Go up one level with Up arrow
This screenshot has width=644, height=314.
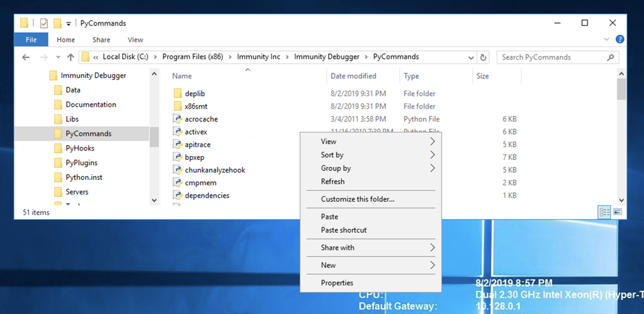[x=70, y=57]
